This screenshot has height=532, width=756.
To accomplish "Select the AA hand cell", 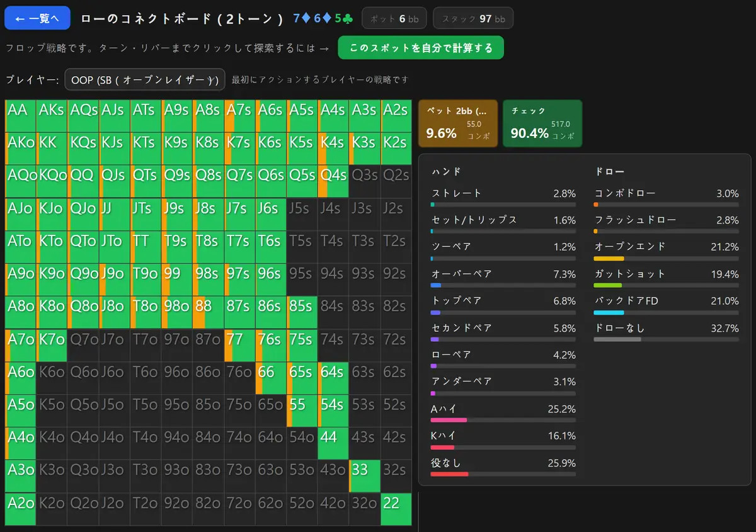I will (x=21, y=116).
